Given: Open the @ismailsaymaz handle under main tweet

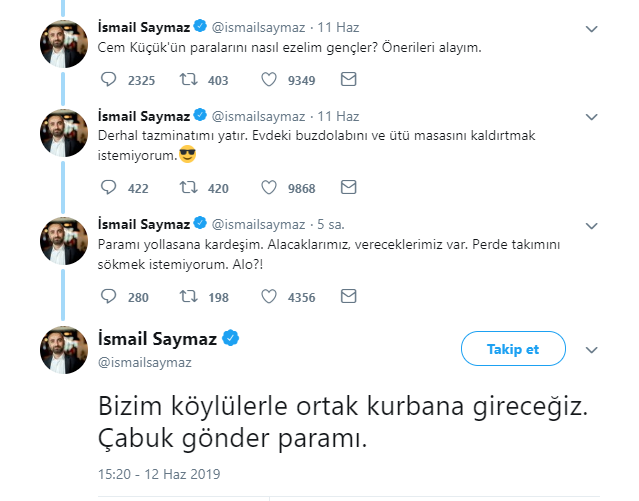Looking at the screenshot, I should [145, 362].
